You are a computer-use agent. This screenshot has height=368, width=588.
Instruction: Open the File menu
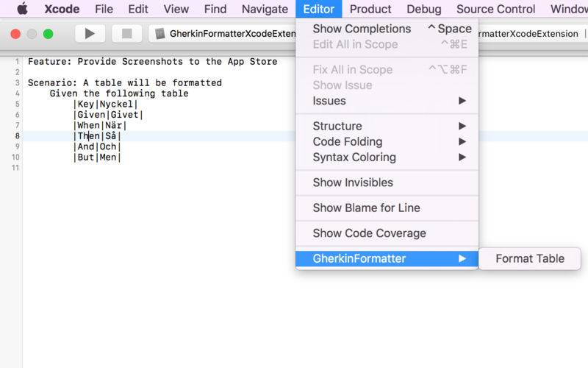(104, 9)
